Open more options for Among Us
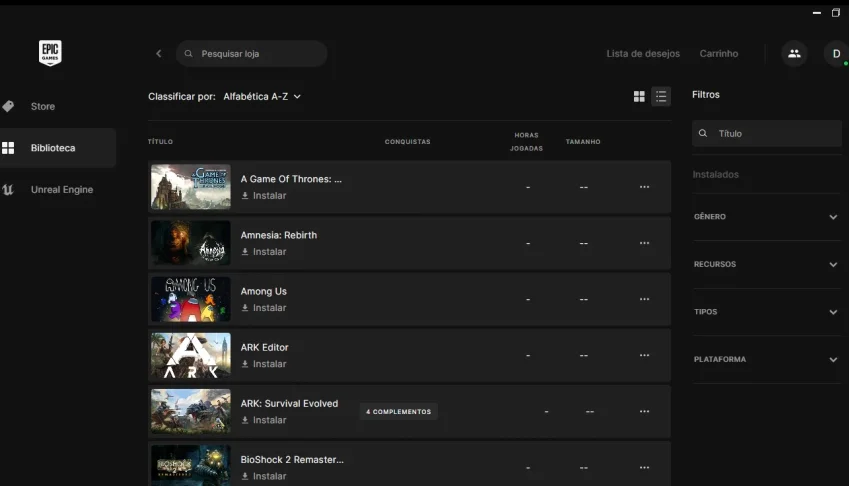The height and width of the screenshot is (486, 849). click(644, 299)
